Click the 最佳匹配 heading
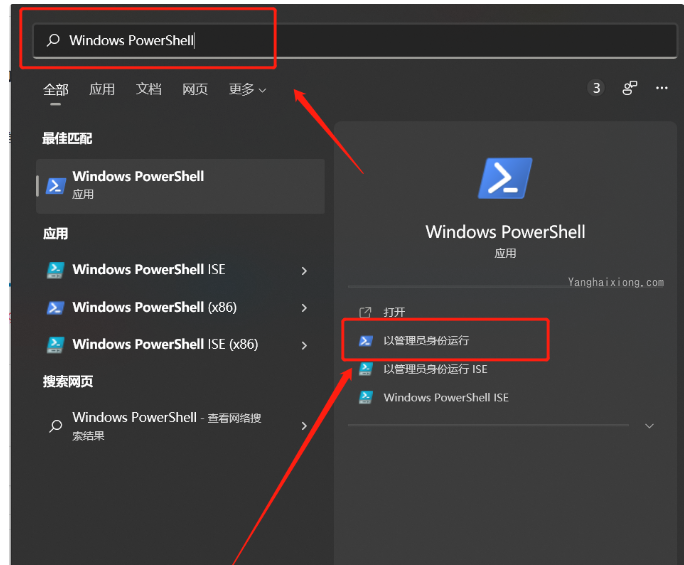This screenshot has height=565, width=684. [x=67, y=139]
